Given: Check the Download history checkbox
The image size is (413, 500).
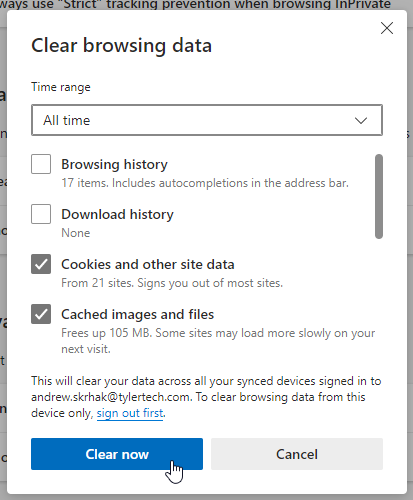Looking at the screenshot, I should tap(41, 214).
